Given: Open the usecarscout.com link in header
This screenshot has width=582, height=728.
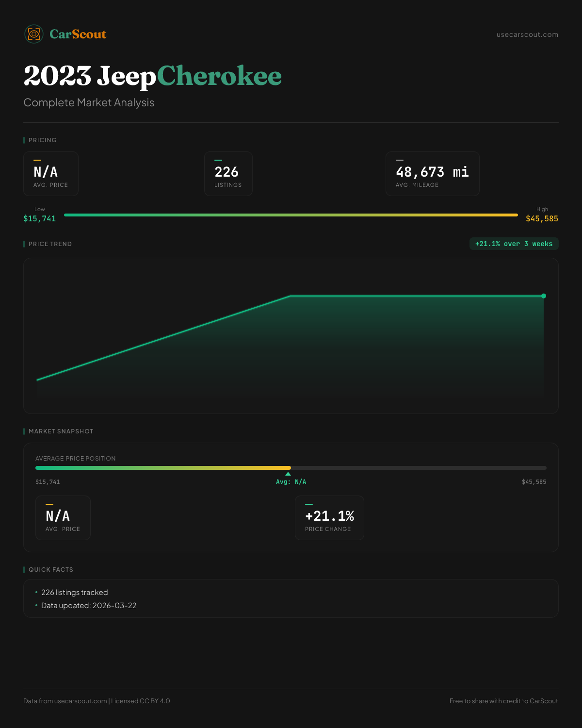Looking at the screenshot, I should point(527,34).
